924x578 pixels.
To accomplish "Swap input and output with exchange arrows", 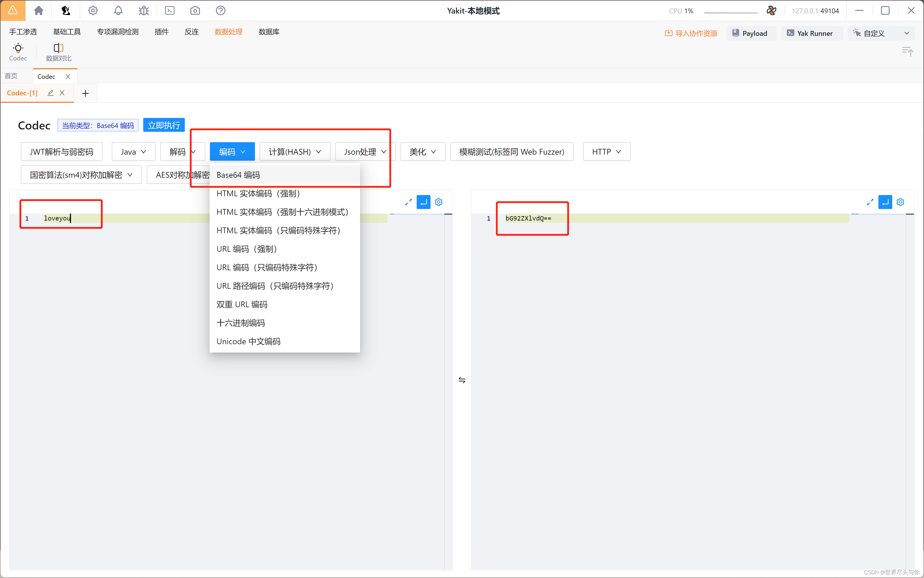I will coord(462,380).
